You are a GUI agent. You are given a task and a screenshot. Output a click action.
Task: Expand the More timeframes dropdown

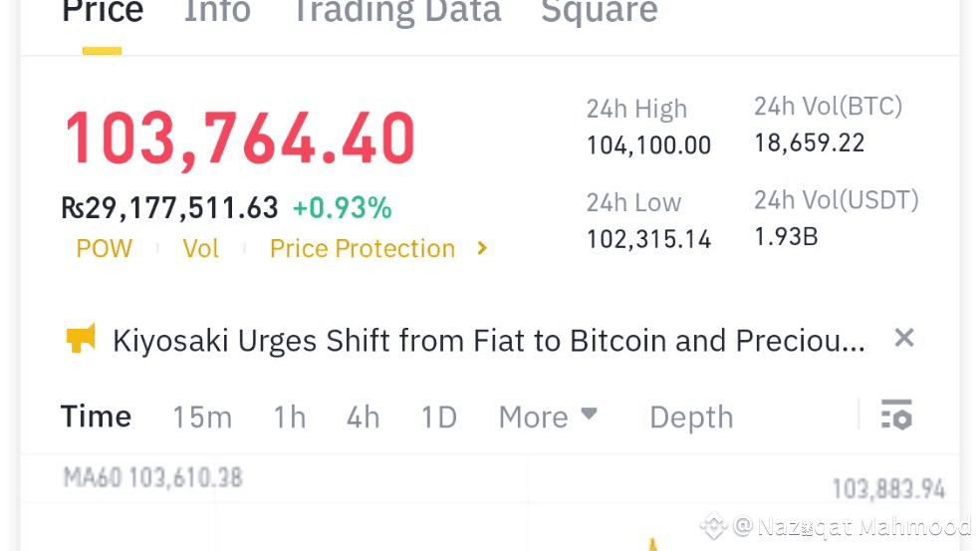point(548,416)
